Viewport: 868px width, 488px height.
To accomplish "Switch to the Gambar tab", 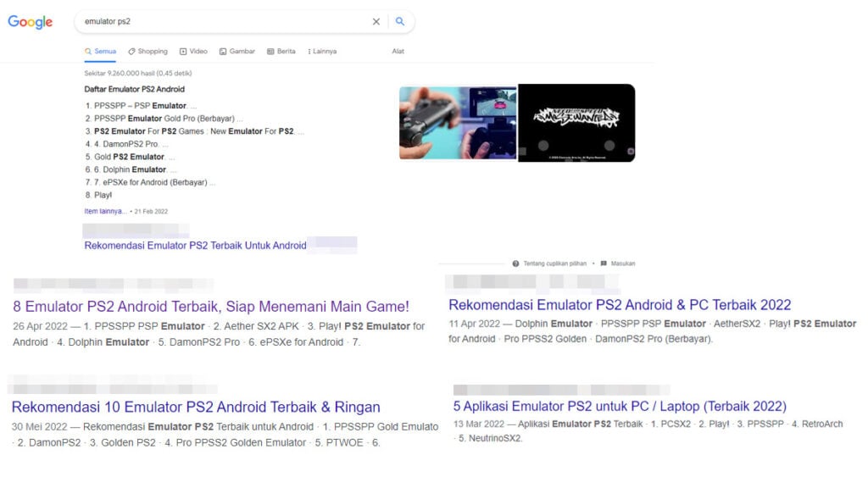I will point(237,51).
